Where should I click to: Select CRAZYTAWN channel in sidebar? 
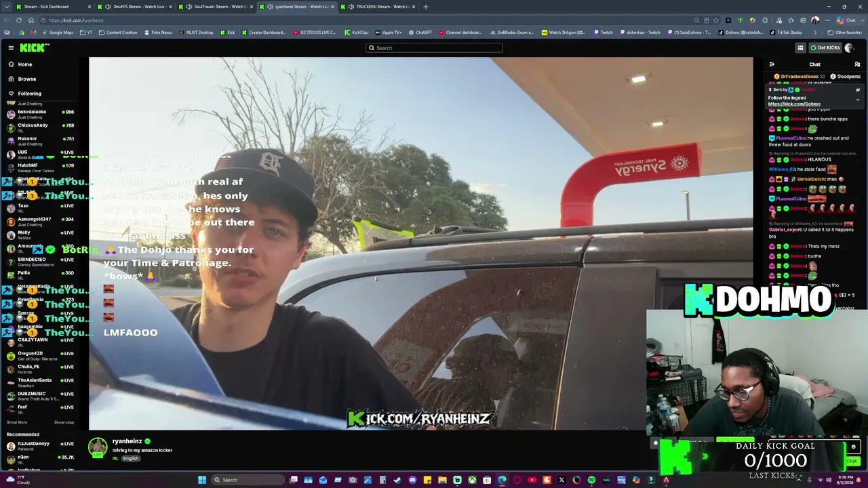pyautogui.click(x=41, y=342)
